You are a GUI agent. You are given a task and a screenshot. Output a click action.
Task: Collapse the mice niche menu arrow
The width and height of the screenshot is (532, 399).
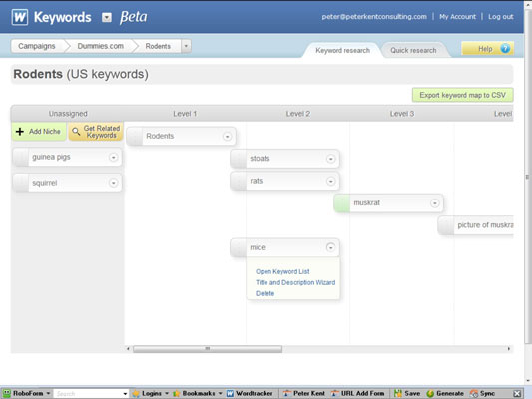(330, 247)
